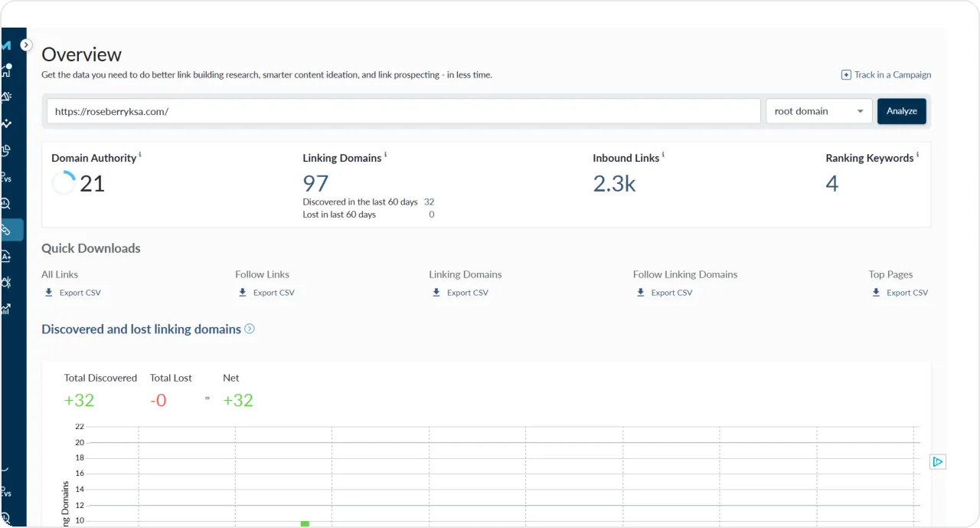Click the 'Discovered in the last 60 days' text
The width and height of the screenshot is (980, 528).
(x=360, y=202)
